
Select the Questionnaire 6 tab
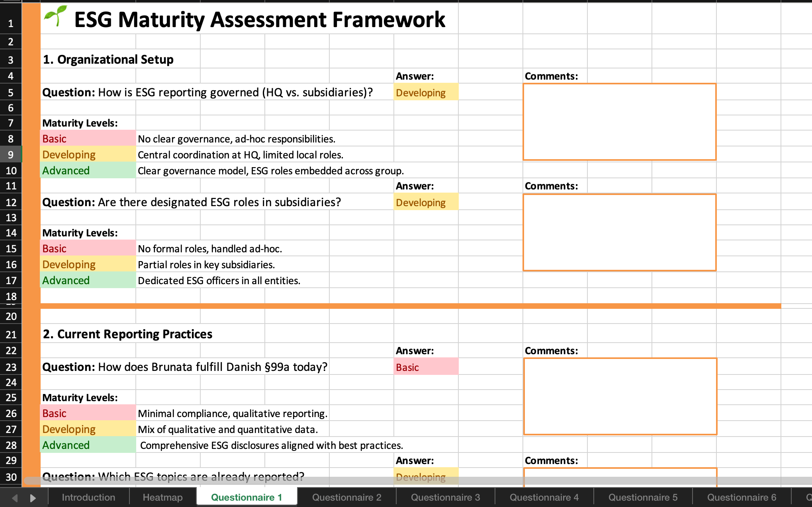(x=742, y=497)
